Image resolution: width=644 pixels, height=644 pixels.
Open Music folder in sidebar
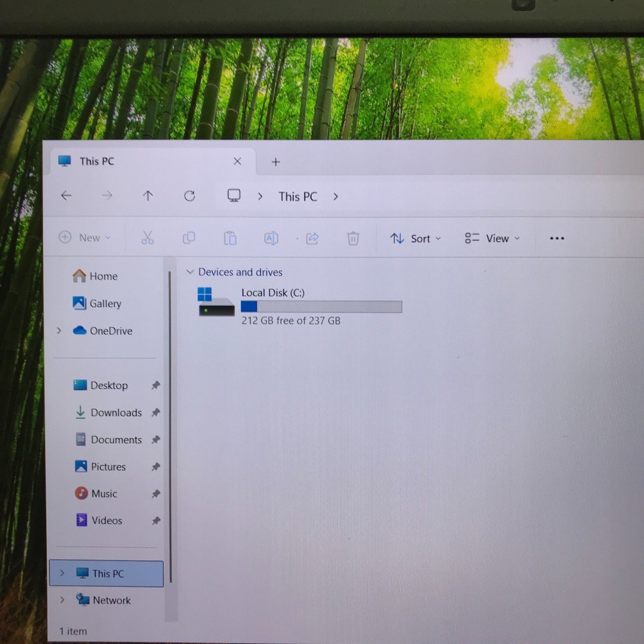point(96,493)
